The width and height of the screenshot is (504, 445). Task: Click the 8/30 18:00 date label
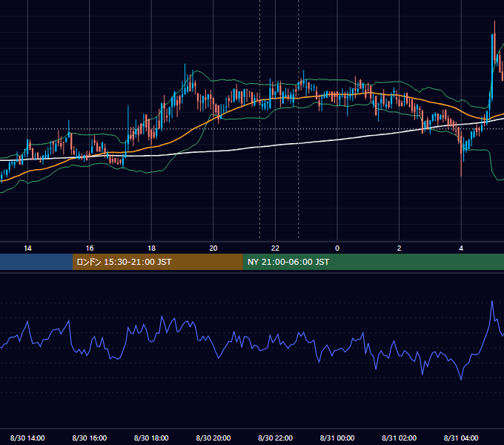tap(151, 438)
